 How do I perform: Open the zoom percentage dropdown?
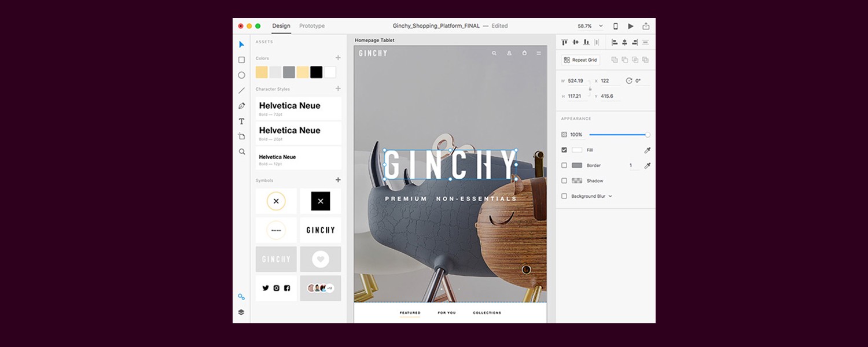pos(600,26)
